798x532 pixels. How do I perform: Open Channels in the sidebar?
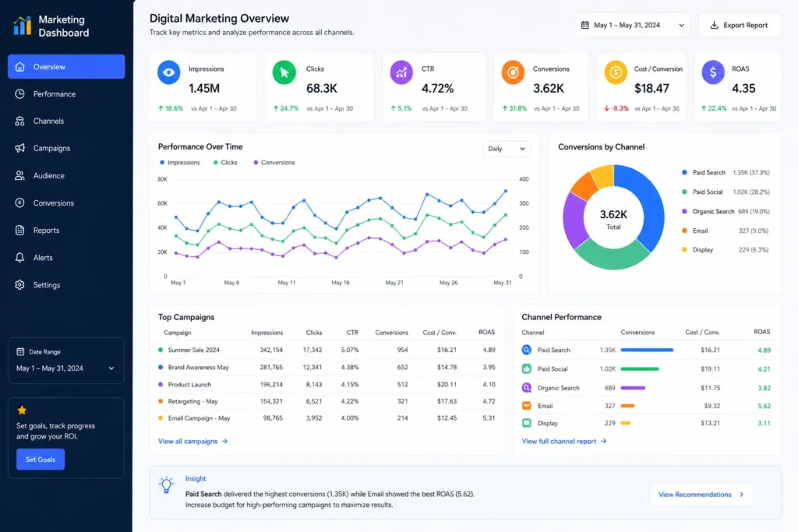tap(66, 121)
